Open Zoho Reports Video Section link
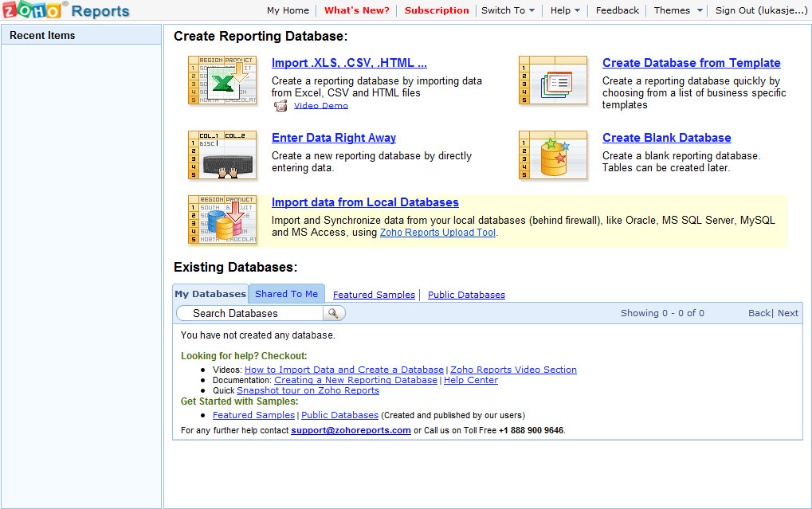 [x=513, y=370]
